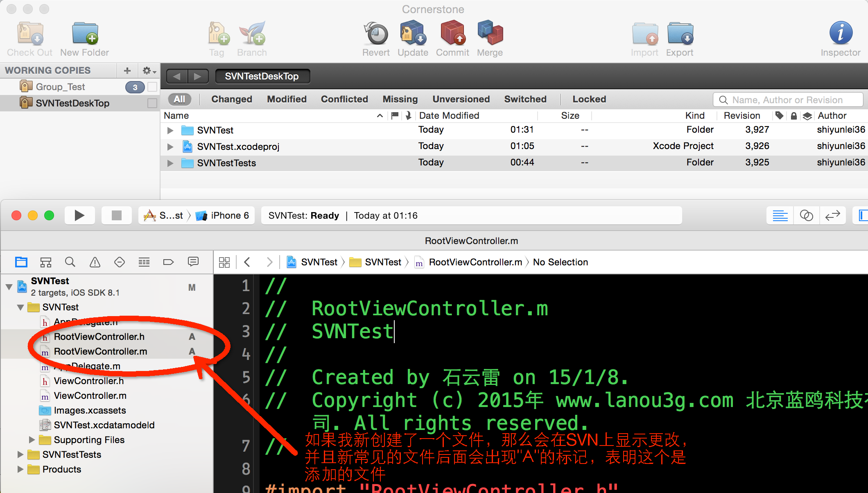The height and width of the screenshot is (493, 868).
Task: Switch to the Version editor
Action: (833, 215)
